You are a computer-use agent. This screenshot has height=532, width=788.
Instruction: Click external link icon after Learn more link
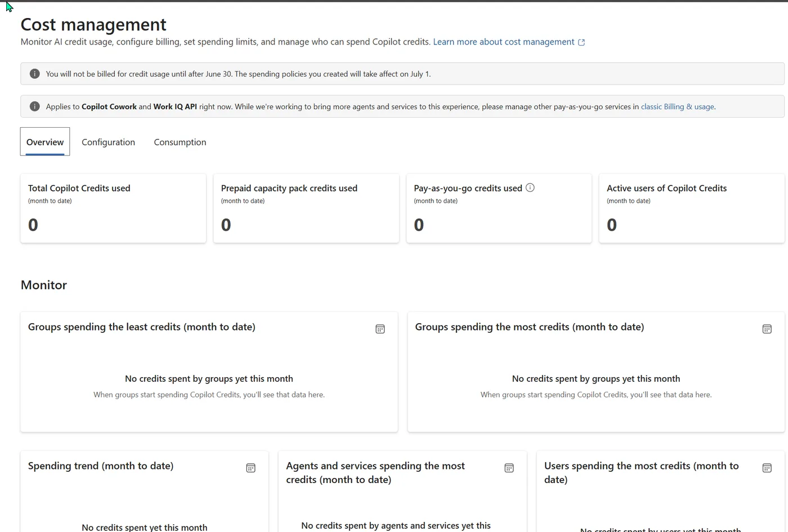[x=581, y=42]
